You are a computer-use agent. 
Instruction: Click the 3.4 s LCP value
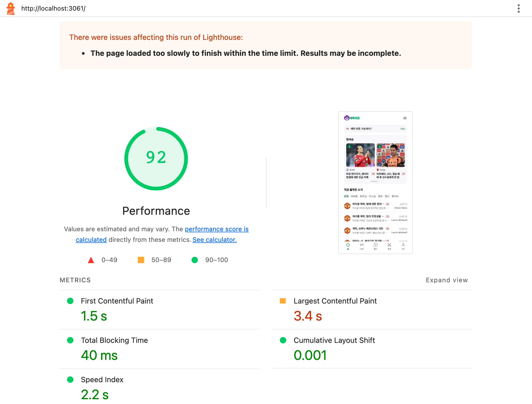coord(308,316)
